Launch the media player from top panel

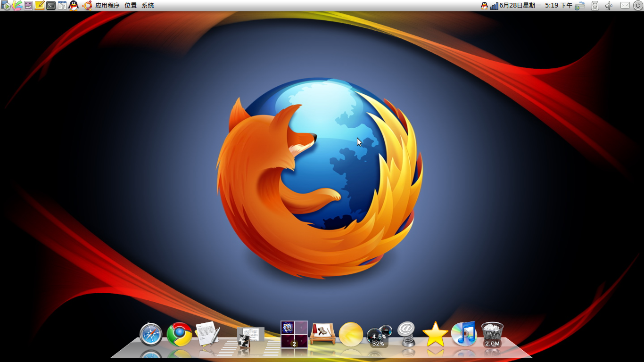[x=6, y=6]
